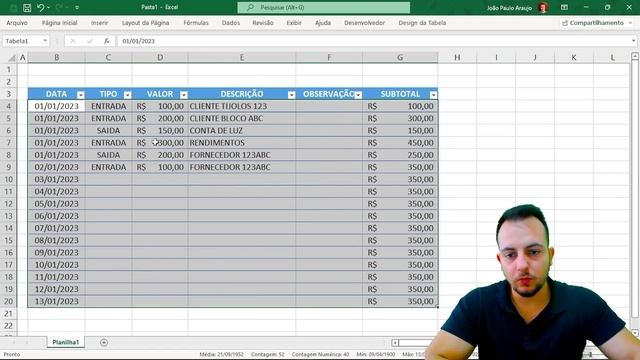Click the table resize handle at bottom-right corner

coord(438,307)
